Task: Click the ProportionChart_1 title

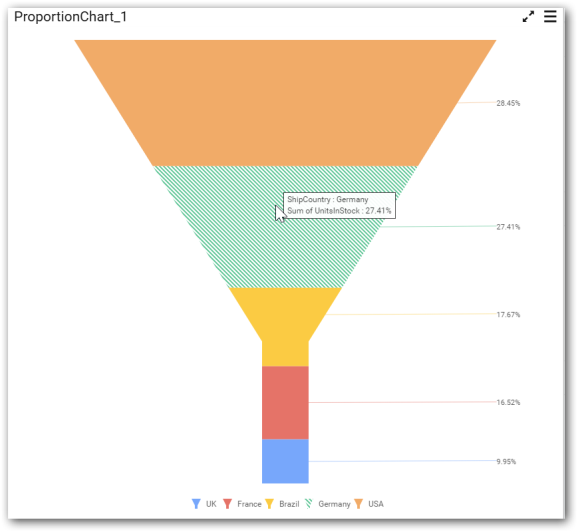Action: click(x=70, y=17)
